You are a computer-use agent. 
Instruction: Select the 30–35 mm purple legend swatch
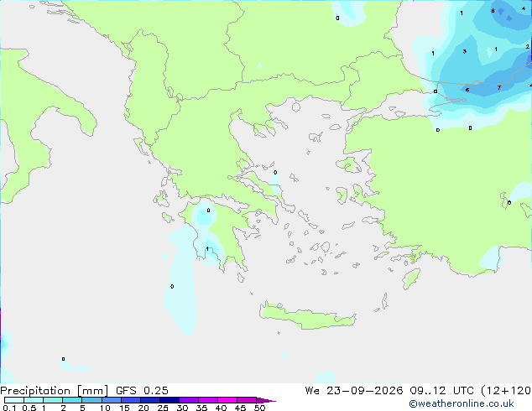(189, 400)
